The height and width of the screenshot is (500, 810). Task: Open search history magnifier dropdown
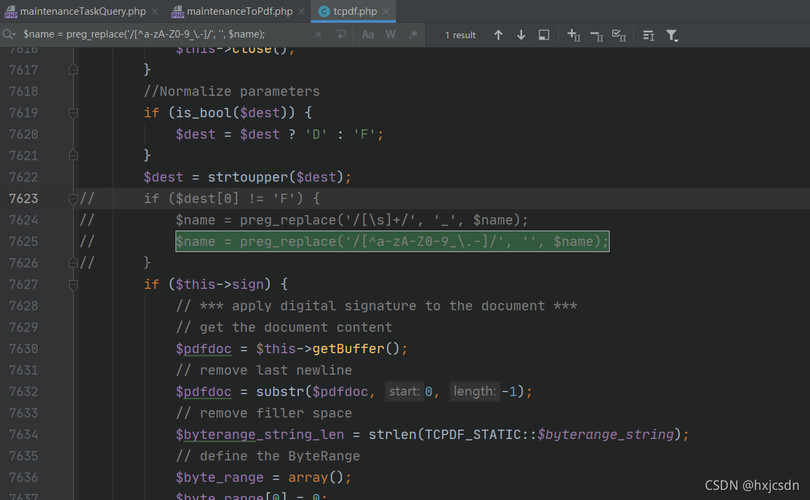pyautogui.click(x=9, y=35)
